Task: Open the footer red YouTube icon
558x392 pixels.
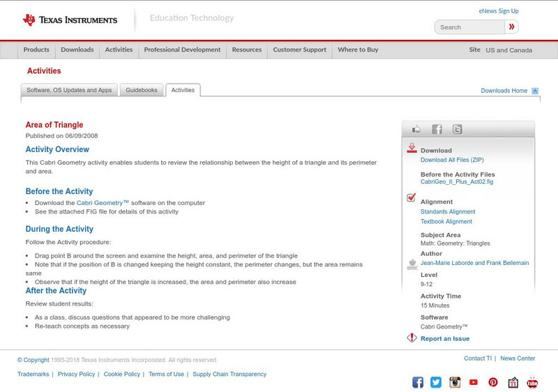Action: coord(474,382)
